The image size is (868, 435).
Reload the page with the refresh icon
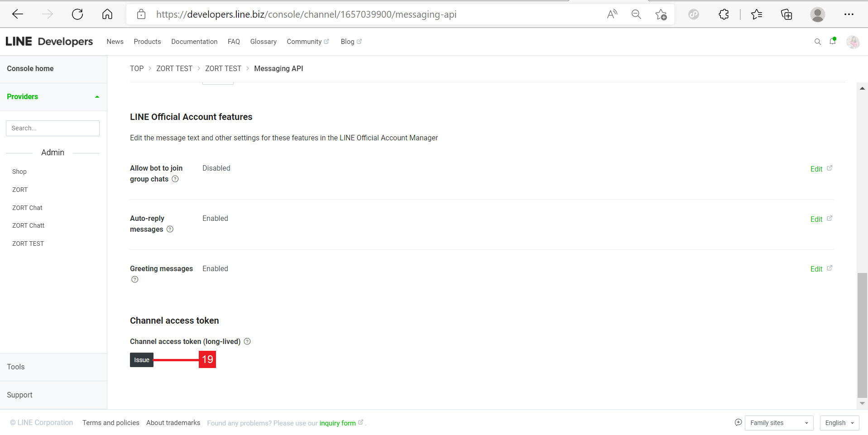point(77,14)
